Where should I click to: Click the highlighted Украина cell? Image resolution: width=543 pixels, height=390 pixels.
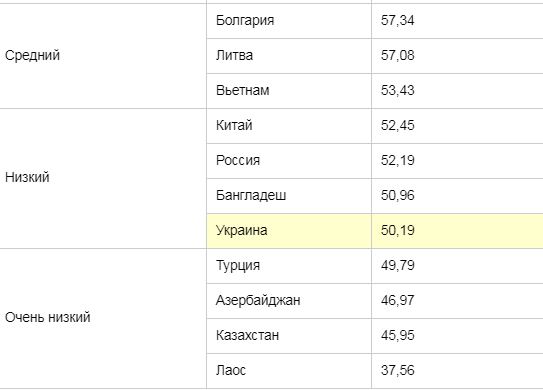(289, 231)
